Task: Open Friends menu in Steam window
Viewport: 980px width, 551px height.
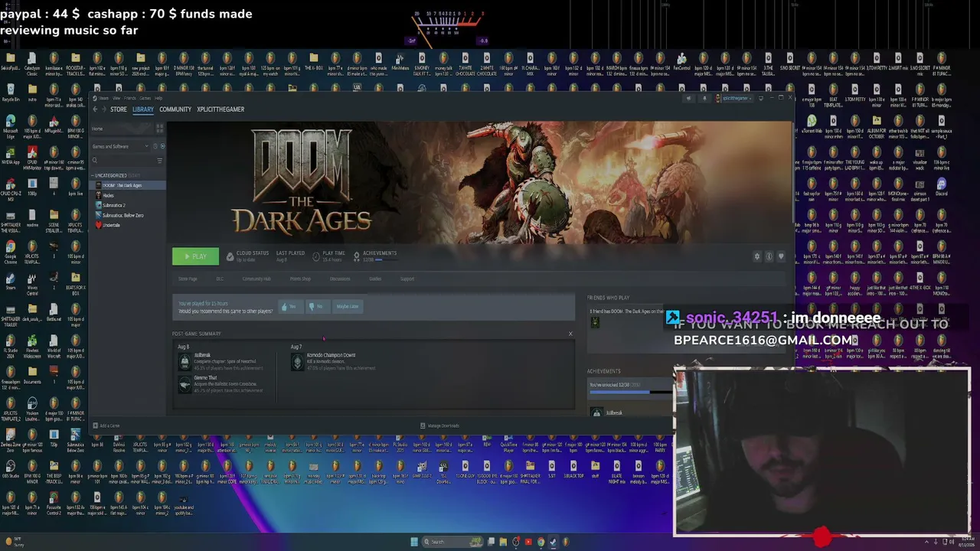Action: [x=129, y=98]
